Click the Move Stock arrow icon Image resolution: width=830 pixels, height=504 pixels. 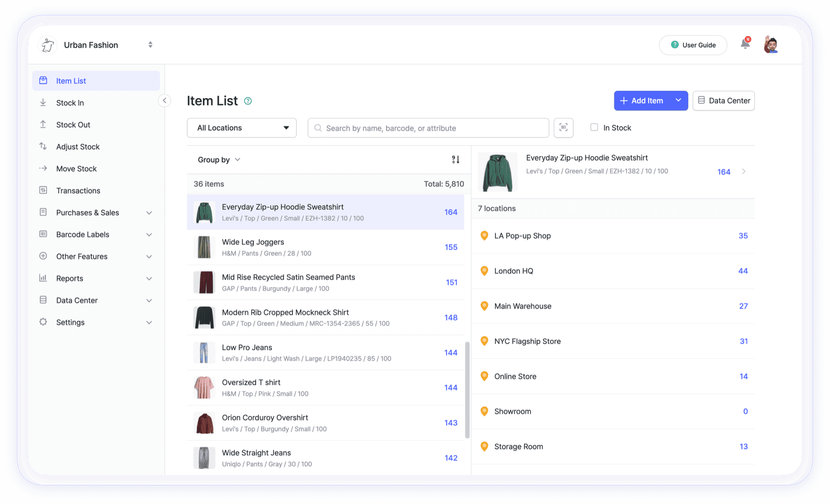43,168
